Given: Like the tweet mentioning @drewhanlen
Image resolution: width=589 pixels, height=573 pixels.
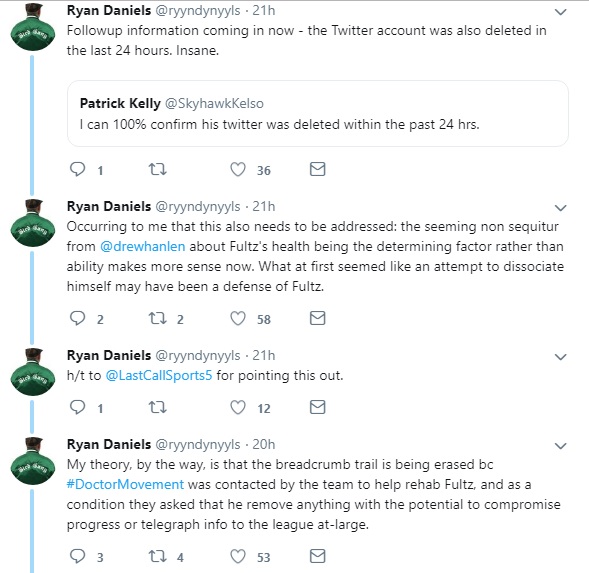Looking at the screenshot, I should point(238,318).
